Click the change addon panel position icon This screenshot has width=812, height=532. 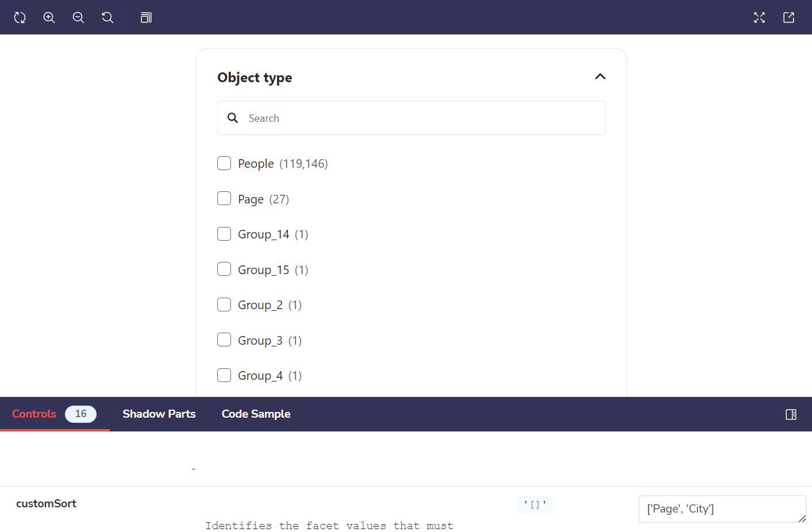791,414
